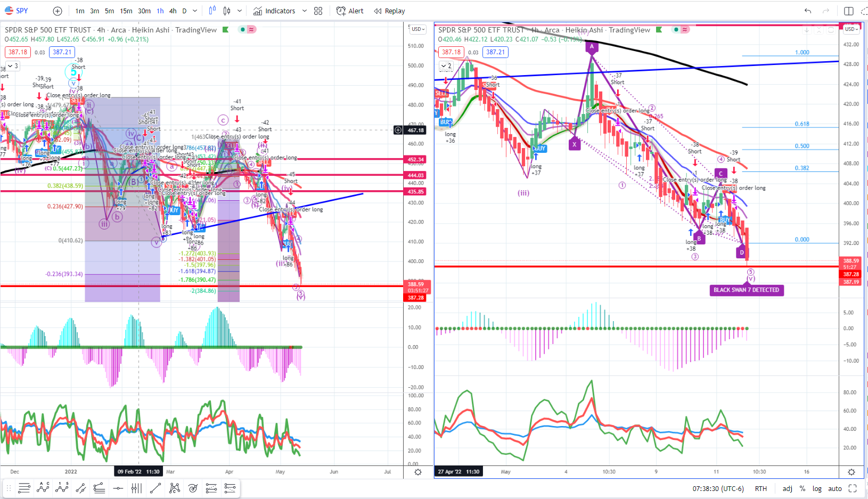Image resolution: width=868 pixels, height=499 pixels.
Task: Click the 27 Apr '22 11:30 time marker
Action: [458, 471]
